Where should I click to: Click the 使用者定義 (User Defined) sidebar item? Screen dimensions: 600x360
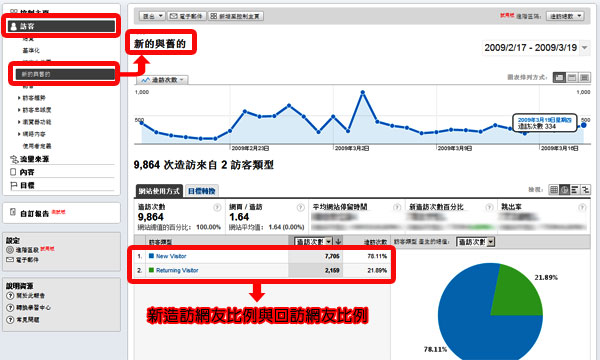(37, 146)
